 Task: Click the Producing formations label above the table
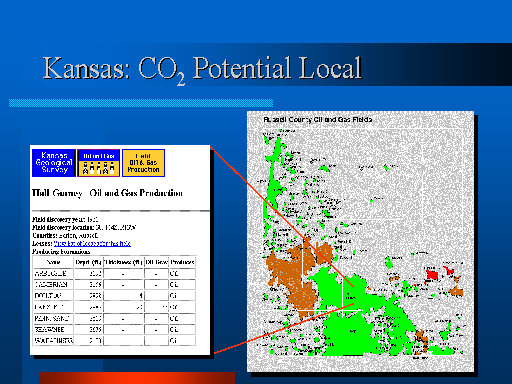61,252
